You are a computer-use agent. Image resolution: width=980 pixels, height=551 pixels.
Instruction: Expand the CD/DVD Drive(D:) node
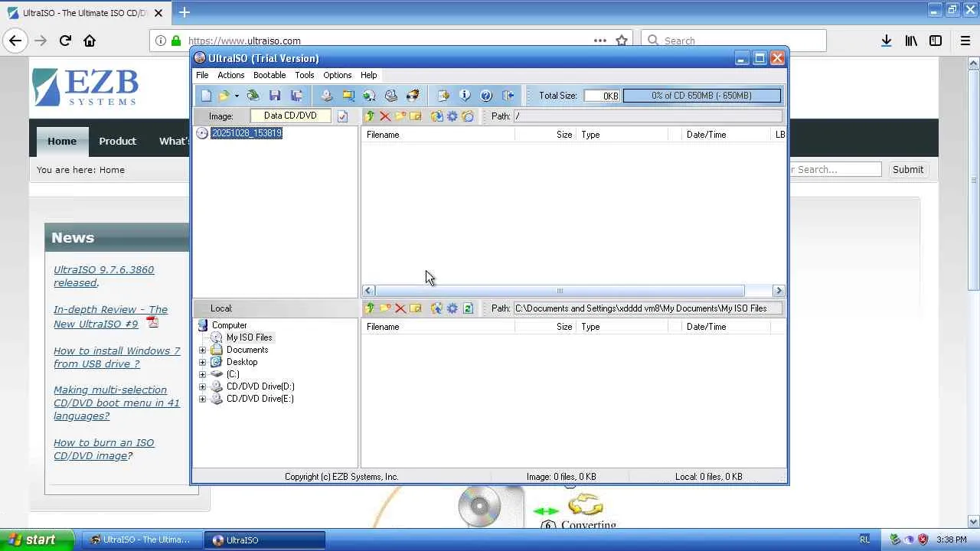point(202,386)
